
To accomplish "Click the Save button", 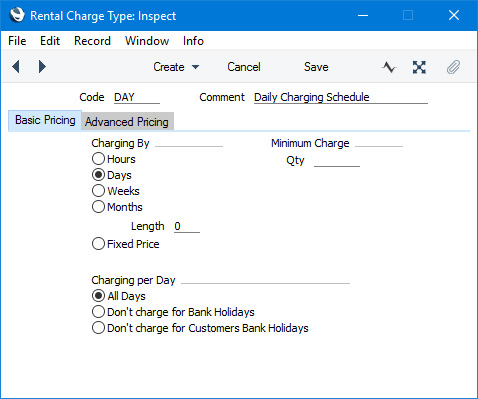I will pos(316,67).
